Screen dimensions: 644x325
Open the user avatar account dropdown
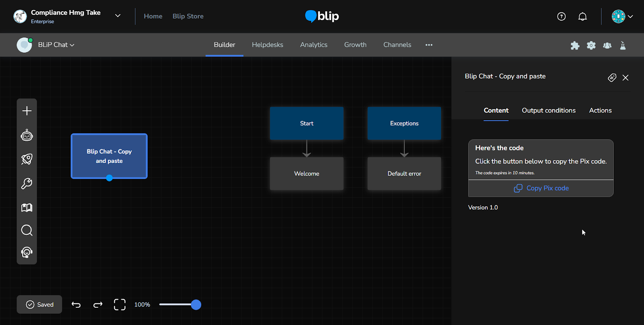(622, 16)
